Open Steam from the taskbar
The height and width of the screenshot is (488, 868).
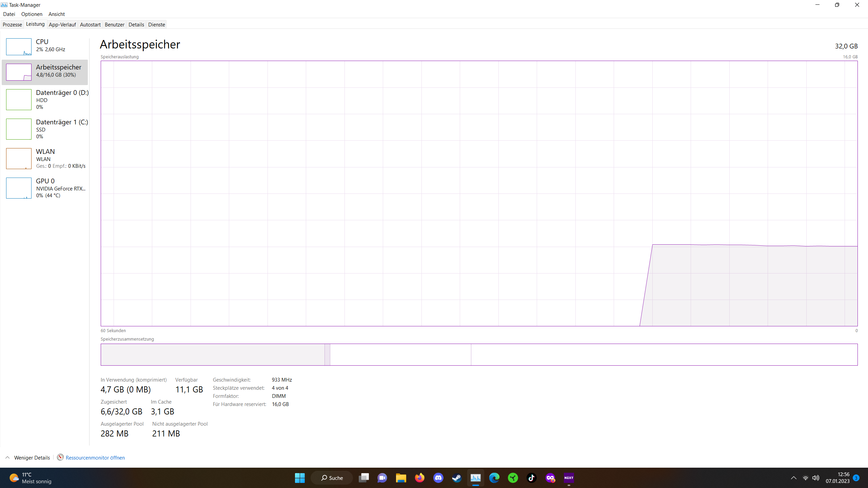pyautogui.click(x=457, y=478)
